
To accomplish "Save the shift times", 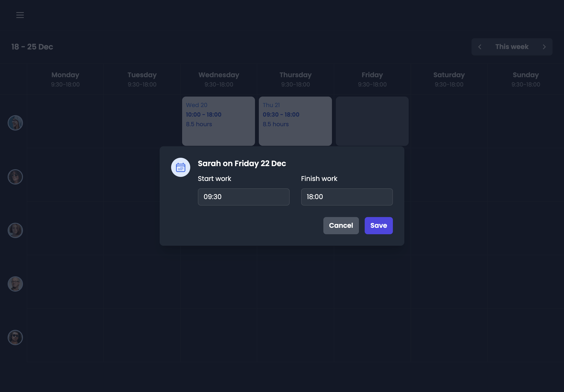I will click(x=378, y=225).
